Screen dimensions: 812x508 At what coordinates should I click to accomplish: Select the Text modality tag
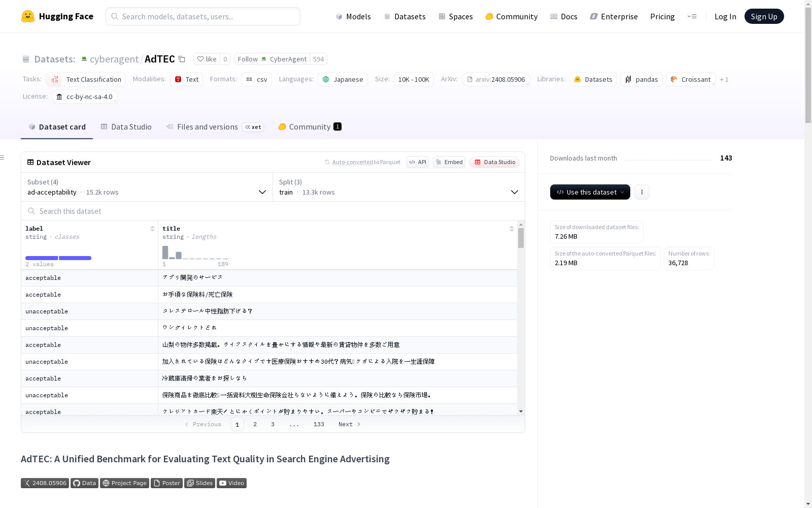tap(186, 79)
